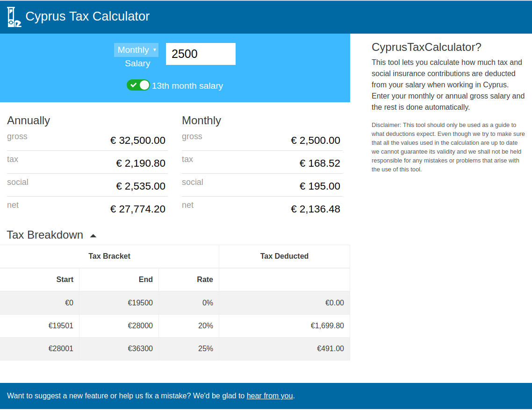Click the €28000 bracket end cell
Image resolution: width=532 pixels, height=410 pixels.
(x=119, y=325)
